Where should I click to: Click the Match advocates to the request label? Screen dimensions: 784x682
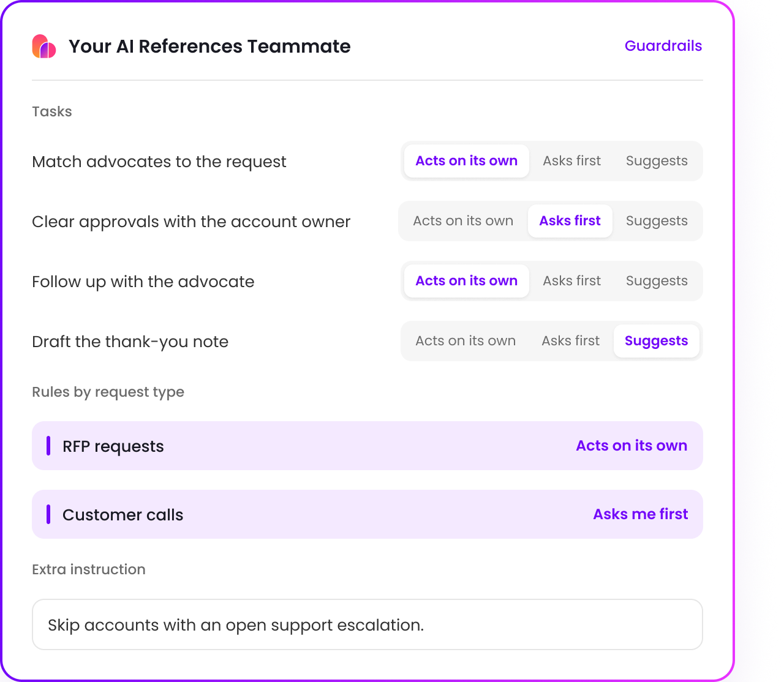click(x=159, y=162)
